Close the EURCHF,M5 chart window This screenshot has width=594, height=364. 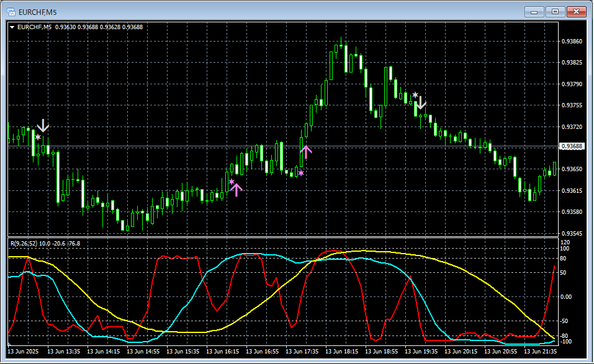point(576,12)
